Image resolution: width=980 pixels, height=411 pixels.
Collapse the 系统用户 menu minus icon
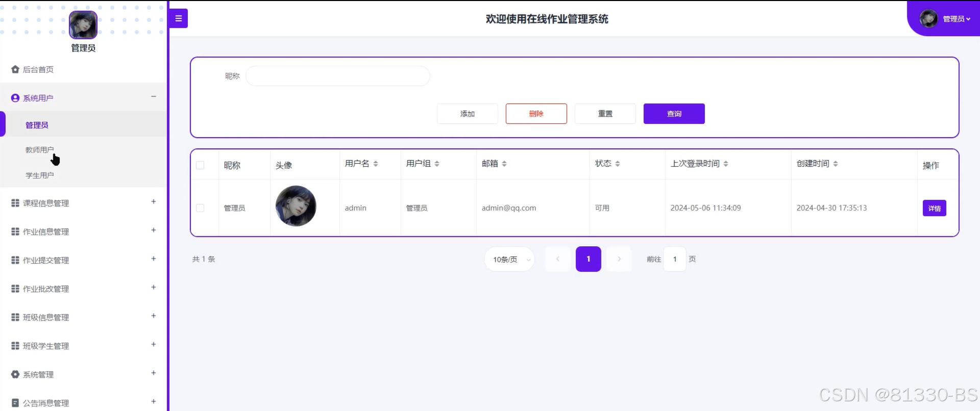[154, 96]
